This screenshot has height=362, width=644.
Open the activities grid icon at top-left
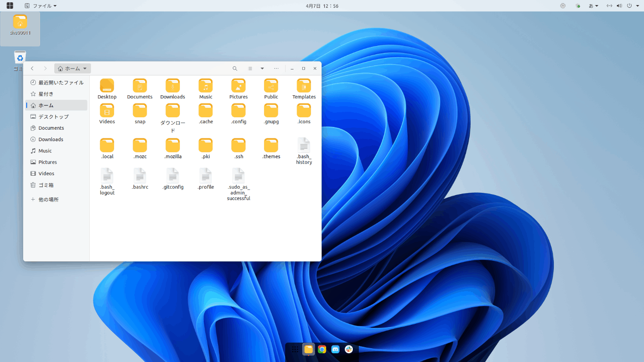click(x=10, y=6)
